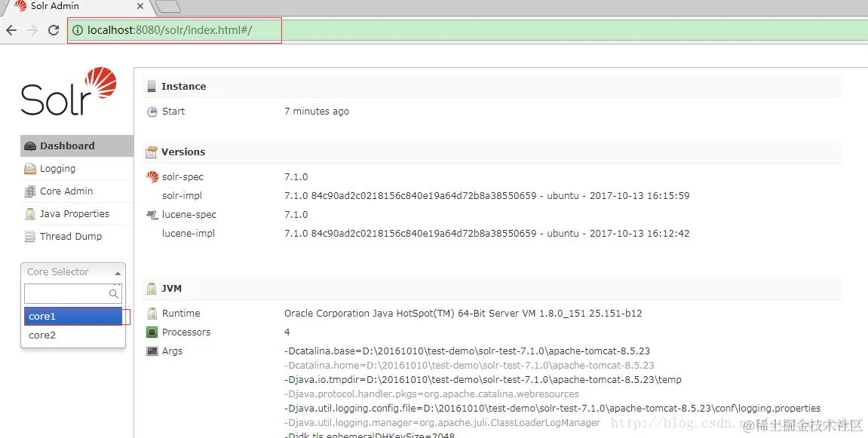Screen dimensions: 868x438
Task: Reload the page with refresh button
Action: coord(53,30)
